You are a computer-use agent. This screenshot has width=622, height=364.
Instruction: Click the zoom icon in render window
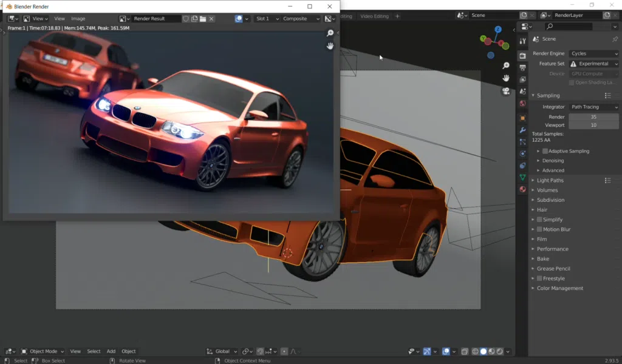[330, 33]
